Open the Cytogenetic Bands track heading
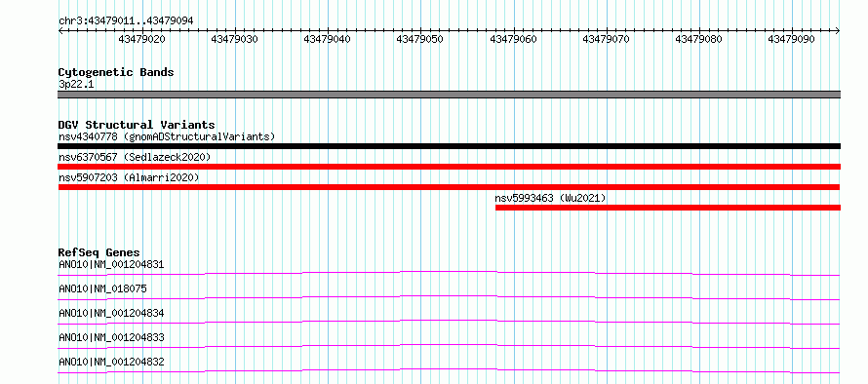868x384 pixels. [116, 72]
